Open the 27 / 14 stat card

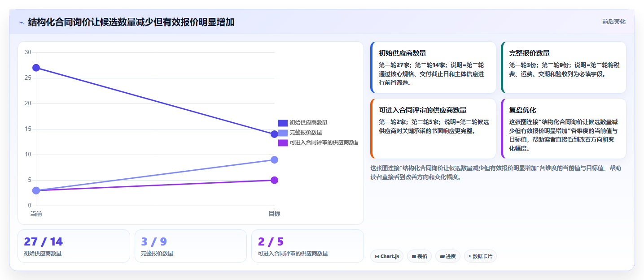pyautogui.click(x=74, y=246)
